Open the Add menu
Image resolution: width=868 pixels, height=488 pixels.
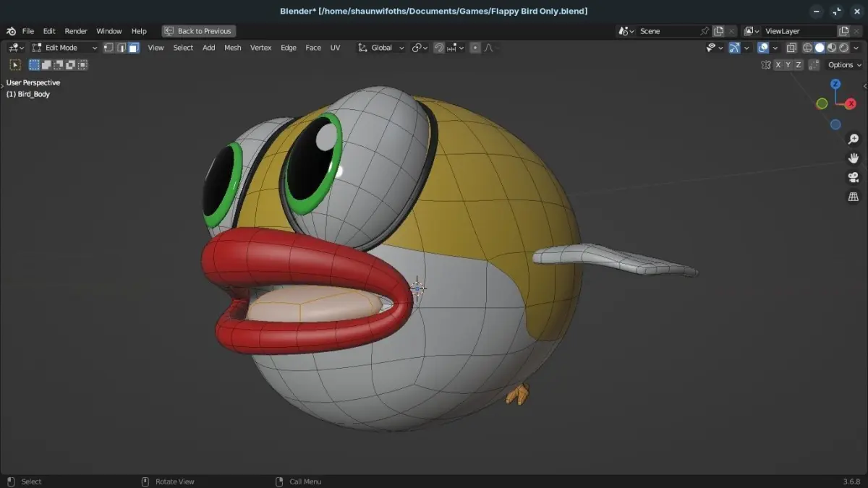coord(208,48)
